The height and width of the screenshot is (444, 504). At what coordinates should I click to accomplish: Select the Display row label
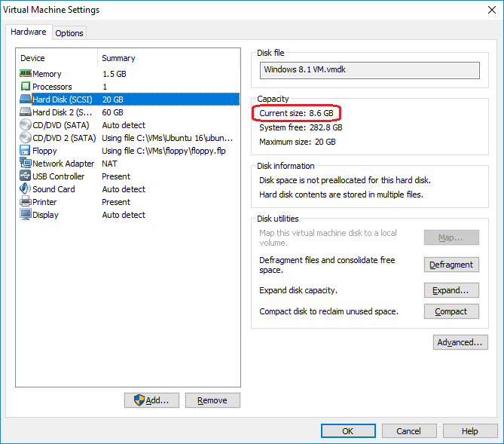[x=46, y=215]
